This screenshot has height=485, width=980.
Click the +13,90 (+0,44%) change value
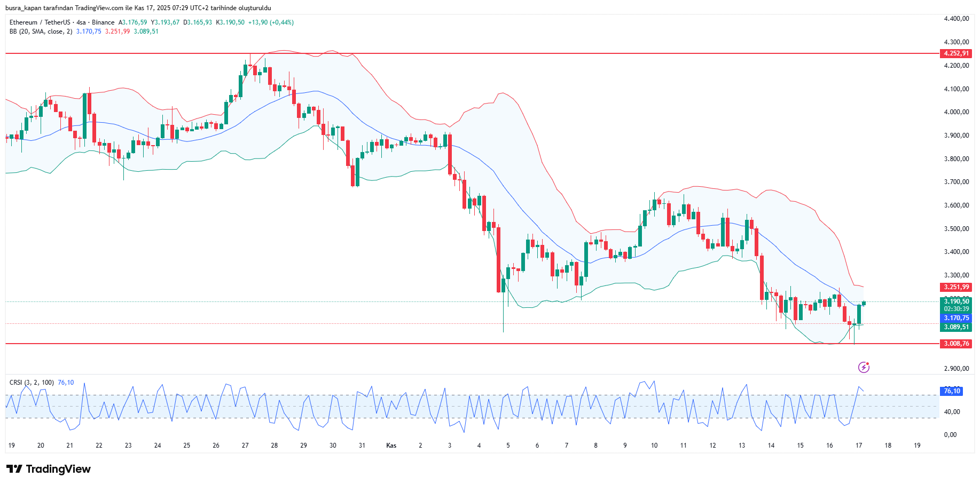point(271,22)
